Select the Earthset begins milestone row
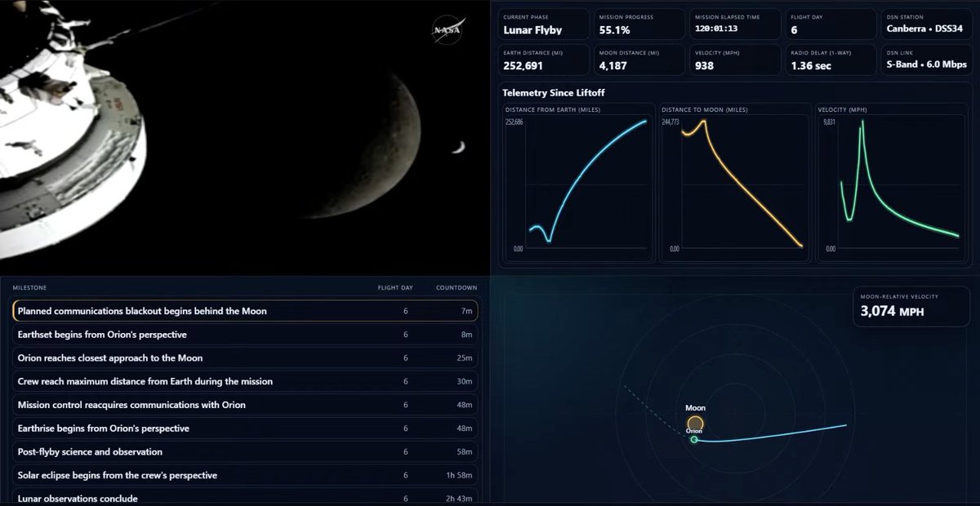Image resolution: width=980 pixels, height=506 pixels. (x=245, y=335)
